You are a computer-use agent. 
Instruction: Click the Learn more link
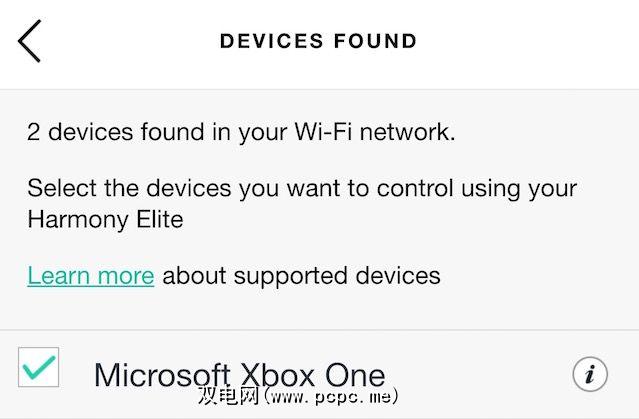click(90, 275)
